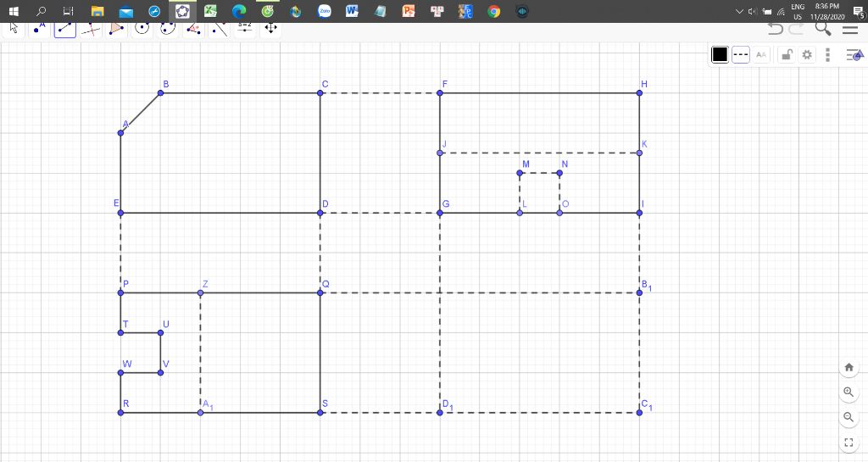Viewport: 868px width, 462px height.
Task: Undo the last action
Action: (775, 29)
